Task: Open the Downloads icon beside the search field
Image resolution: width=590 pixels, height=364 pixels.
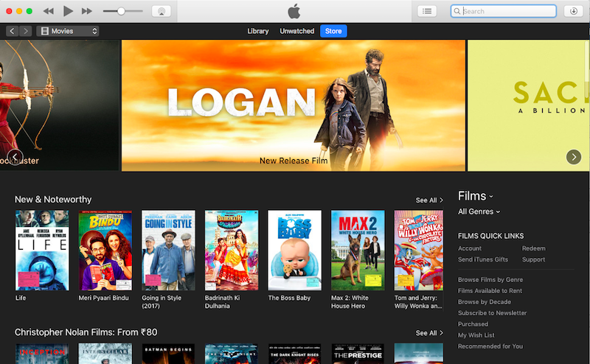Action: [574, 11]
